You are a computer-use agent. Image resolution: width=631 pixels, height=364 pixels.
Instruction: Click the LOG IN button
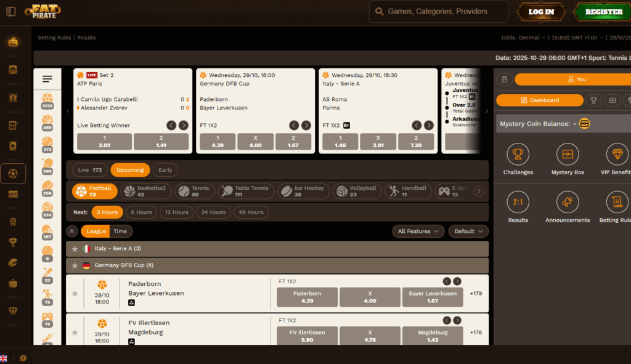(540, 11)
